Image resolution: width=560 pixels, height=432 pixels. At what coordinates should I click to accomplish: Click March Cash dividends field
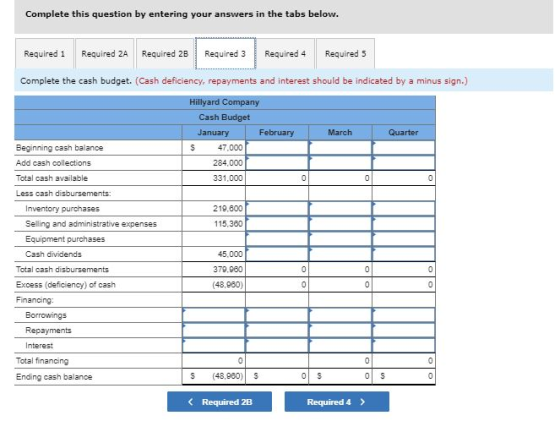(x=340, y=254)
